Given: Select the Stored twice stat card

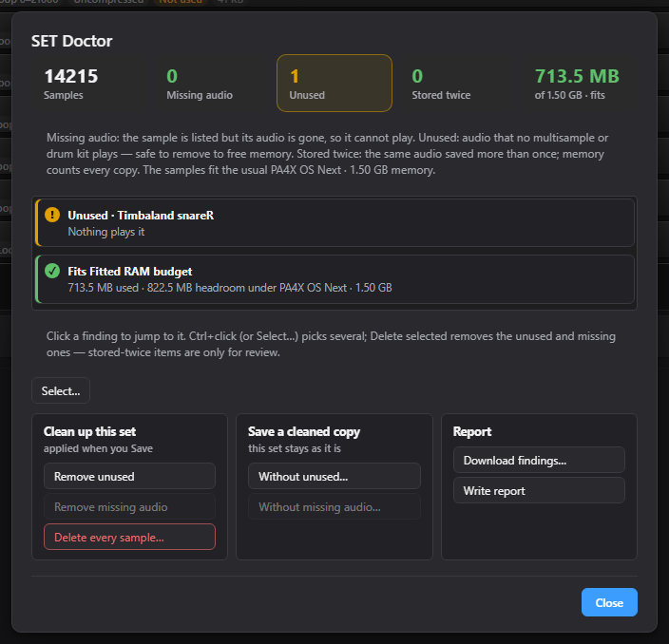Looking at the screenshot, I should coord(457,84).
